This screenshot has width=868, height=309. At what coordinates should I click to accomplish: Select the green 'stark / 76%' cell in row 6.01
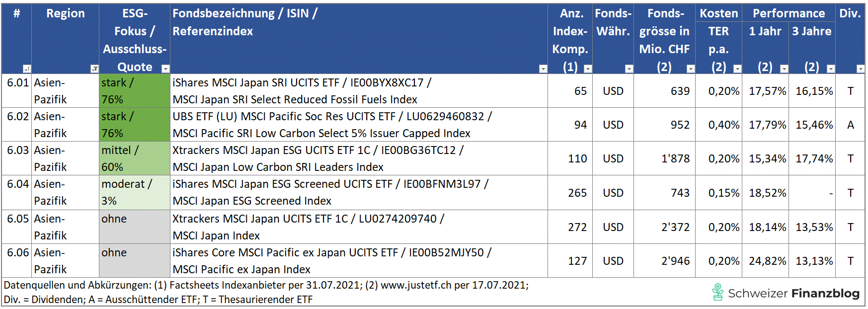[134, 91]
